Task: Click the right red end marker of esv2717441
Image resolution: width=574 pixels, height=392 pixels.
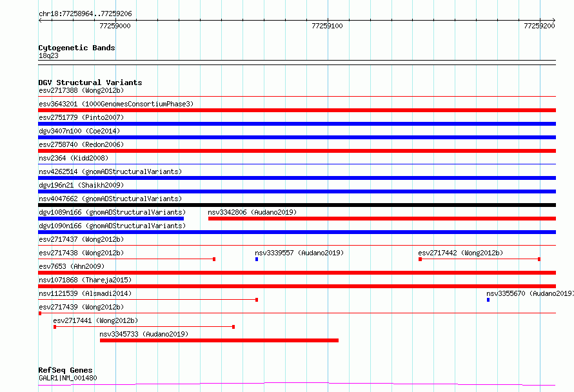Action: [233, 327]
